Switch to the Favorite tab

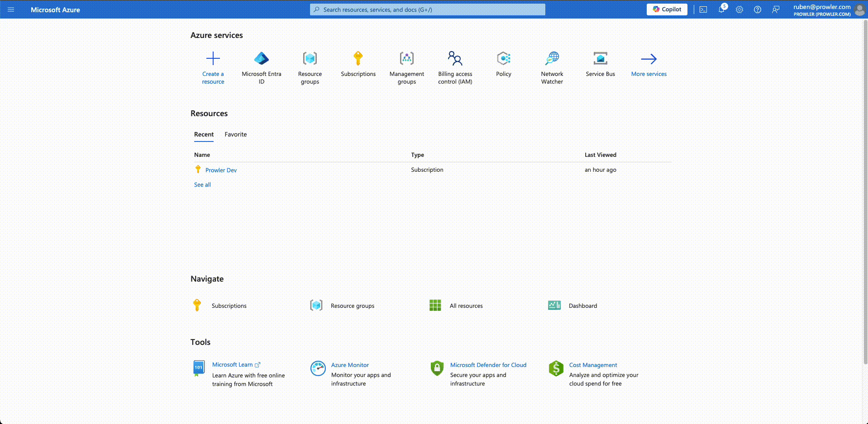click(x=235, y=134)
